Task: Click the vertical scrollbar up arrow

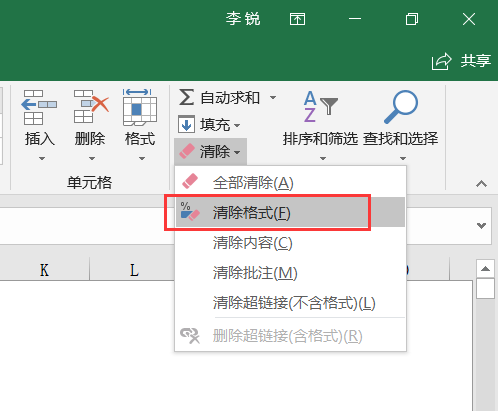Action: [485, 269]
